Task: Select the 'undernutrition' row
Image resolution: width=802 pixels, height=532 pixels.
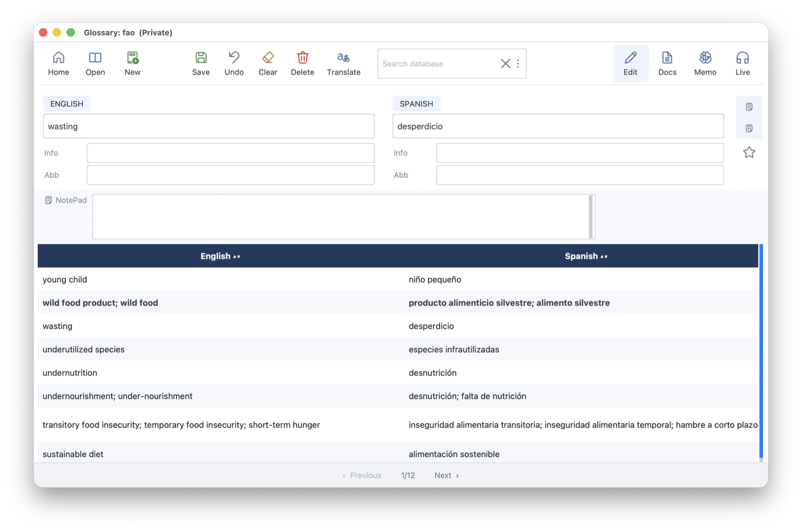Action: click(398, 372)
